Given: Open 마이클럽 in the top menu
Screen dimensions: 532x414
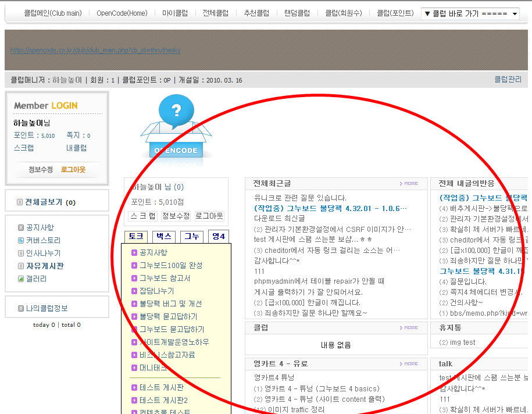Looking at the screenshot, I should pyautogui.click(x=175, y=13).
